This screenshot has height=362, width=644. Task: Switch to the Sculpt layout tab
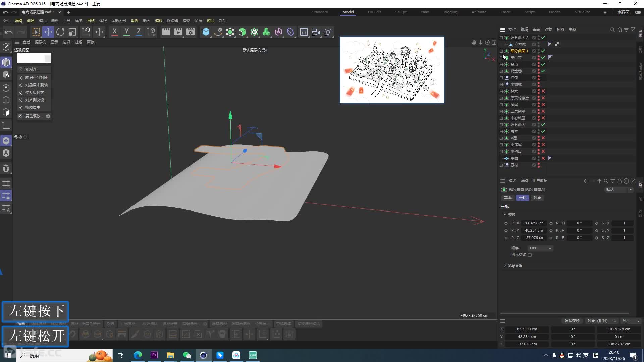coord(401,12)
